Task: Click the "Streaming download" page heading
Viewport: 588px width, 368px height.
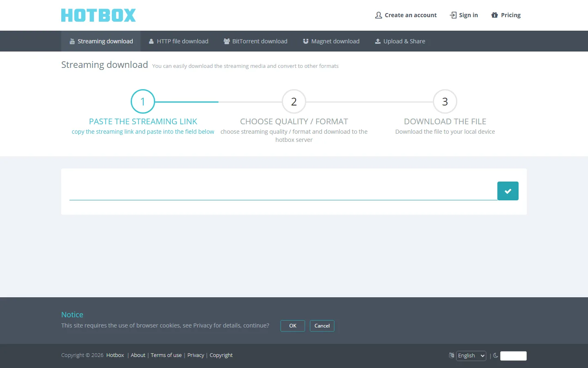Action: point(105,65)
